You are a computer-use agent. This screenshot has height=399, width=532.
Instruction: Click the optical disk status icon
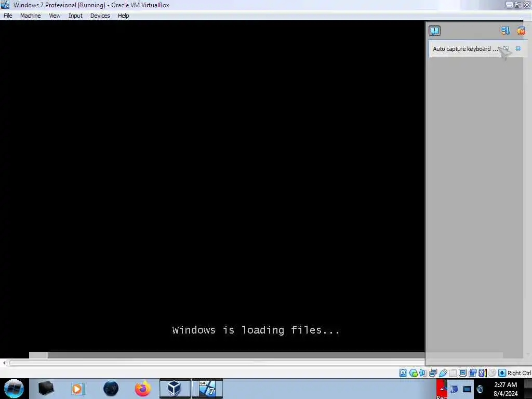coord(413,373)
